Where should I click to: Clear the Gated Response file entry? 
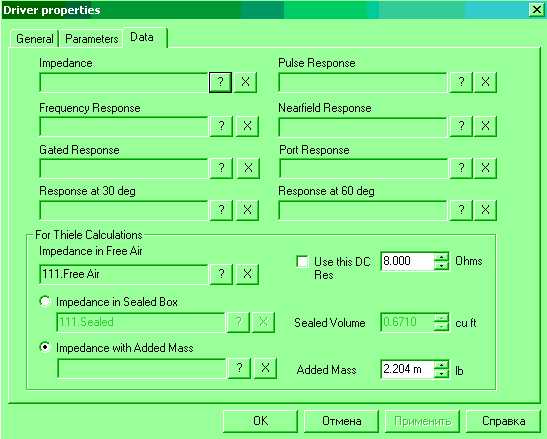coord(248,168)
